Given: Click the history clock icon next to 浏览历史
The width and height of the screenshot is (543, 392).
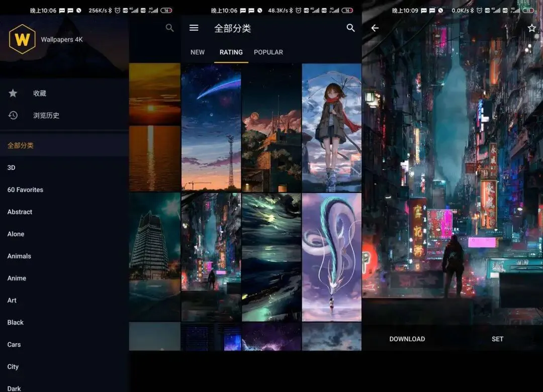Looking at the screenshot, I should [x=13, y=115].
